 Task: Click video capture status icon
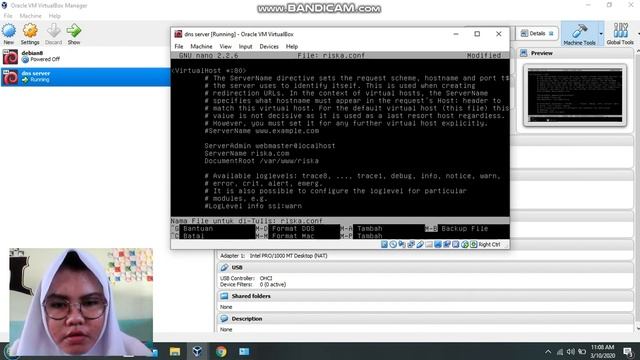447,244
